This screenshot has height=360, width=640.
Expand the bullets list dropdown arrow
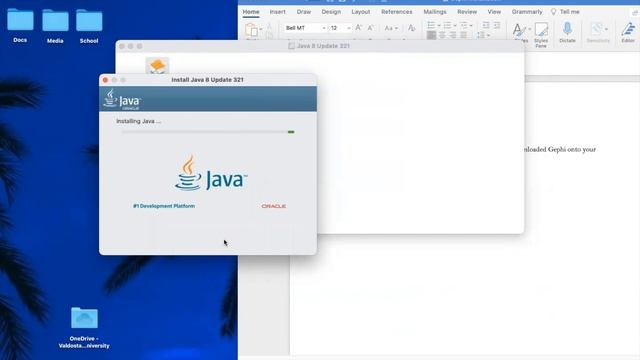(x=439, y=26)
